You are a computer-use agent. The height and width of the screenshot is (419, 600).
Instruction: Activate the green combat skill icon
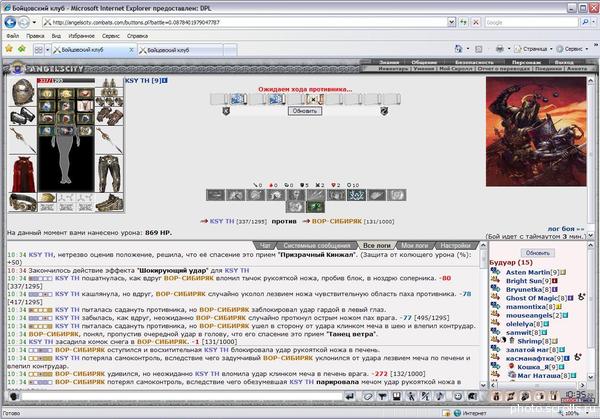tap(315, 207)
